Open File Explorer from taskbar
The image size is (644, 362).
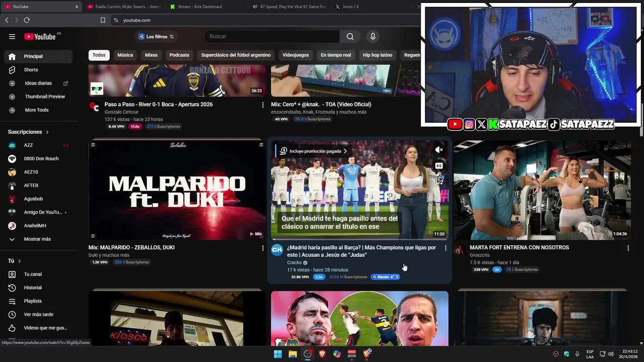(x=292, y=354)
